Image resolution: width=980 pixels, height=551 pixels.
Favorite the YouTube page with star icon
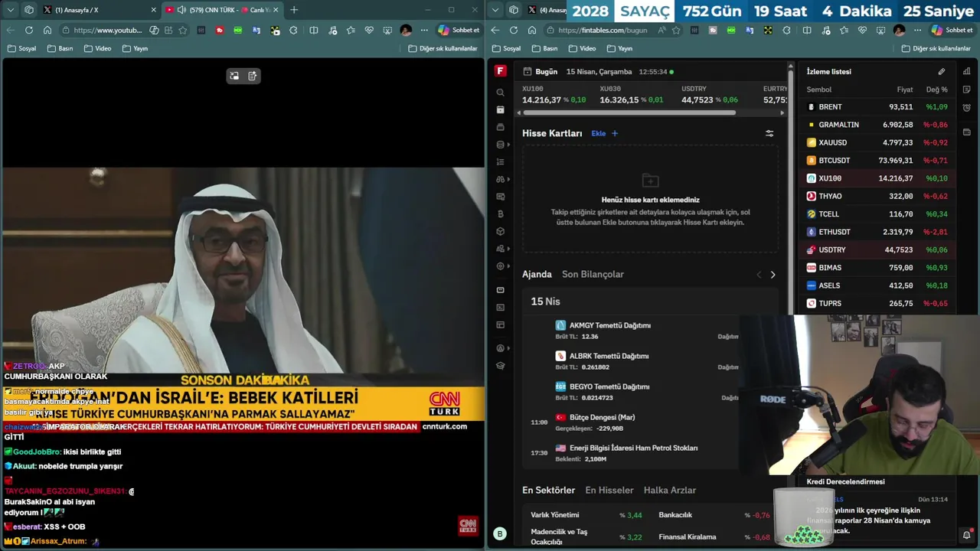183,30
